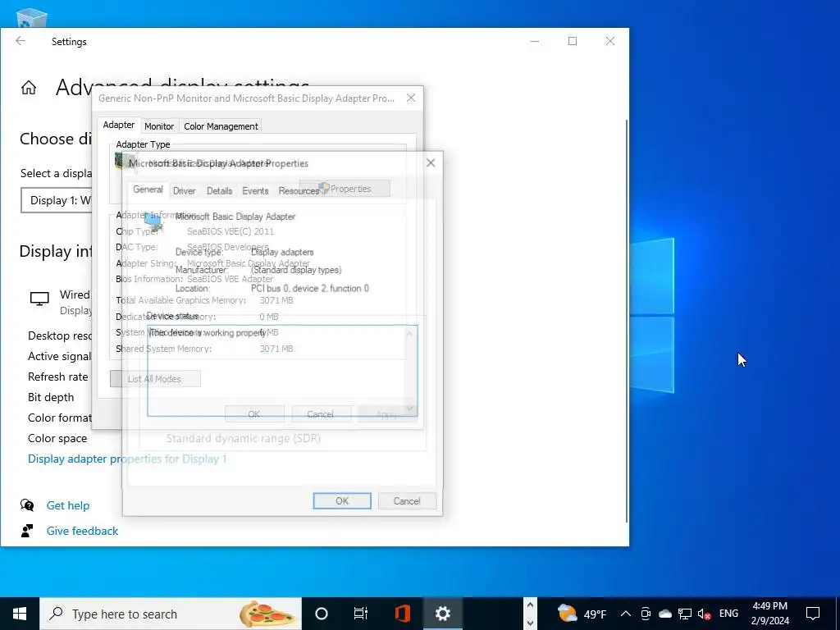
Task: Select the Monitor tab in monitor dialog
Action: coord(159,126)
